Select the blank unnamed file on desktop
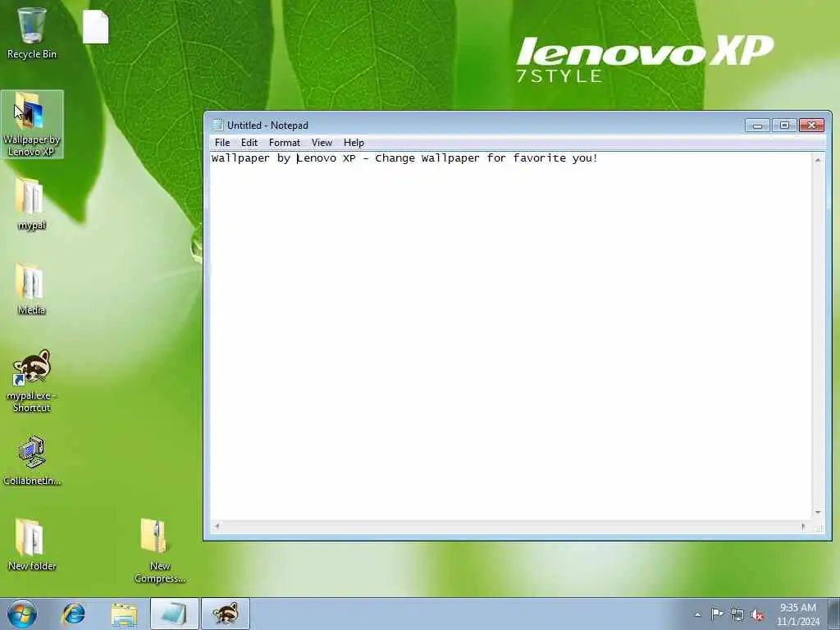The height and width of the screenshot is (630, 840). pyautogui.click(x=96, y=27)
